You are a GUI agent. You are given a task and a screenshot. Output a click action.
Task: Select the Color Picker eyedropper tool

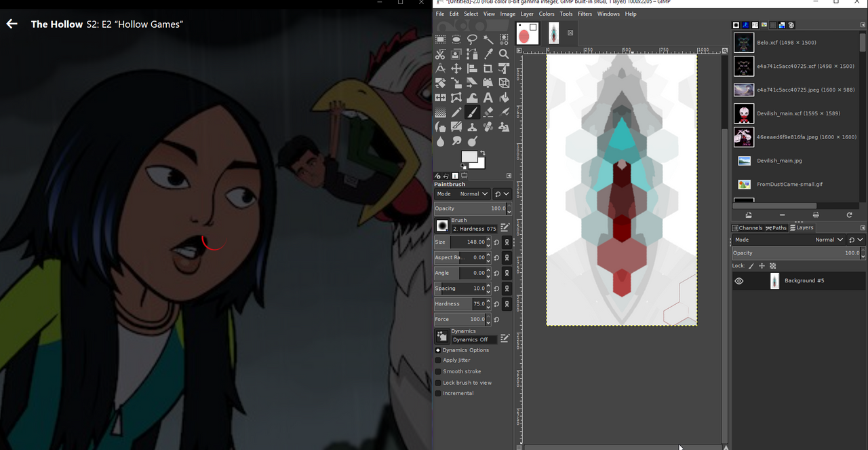[x=488, y=54]
